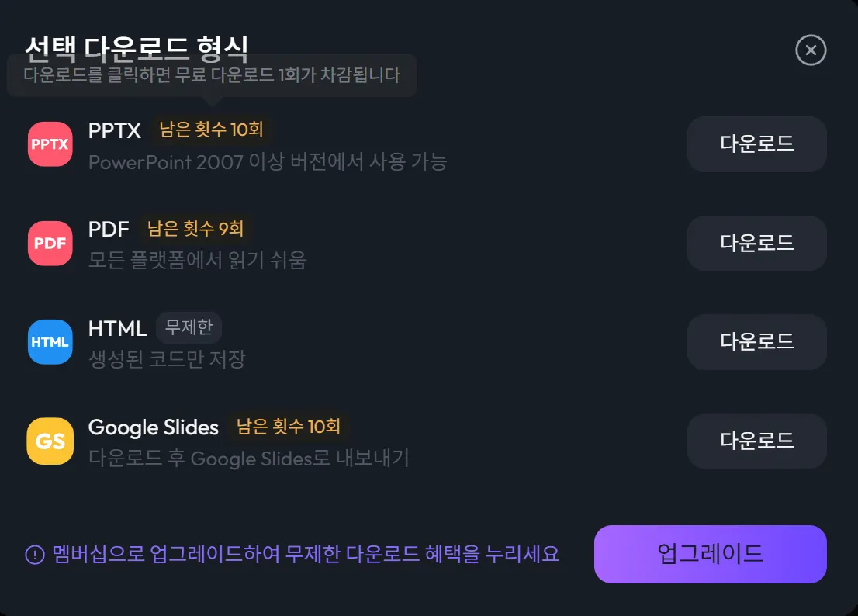Click the blue HTML format icon
This screenshot has width=858, height=616.
tap(50, 341)
